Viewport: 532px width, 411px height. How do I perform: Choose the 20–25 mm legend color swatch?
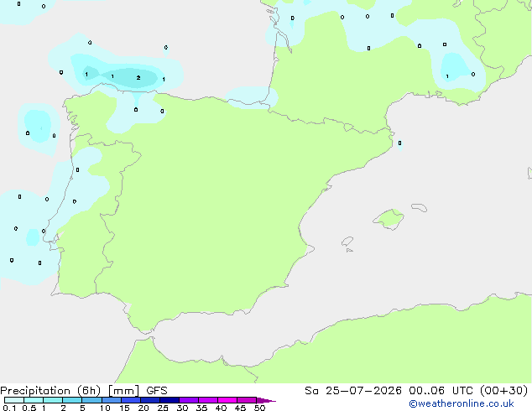[150, 400]
